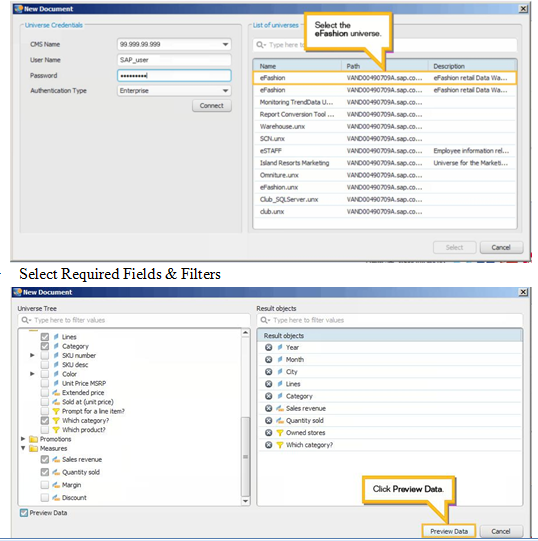Select the Island Resorts Marketing universe row
Image resolution: width=538 pixels, height=541 pixels.
tap(384, 163)
